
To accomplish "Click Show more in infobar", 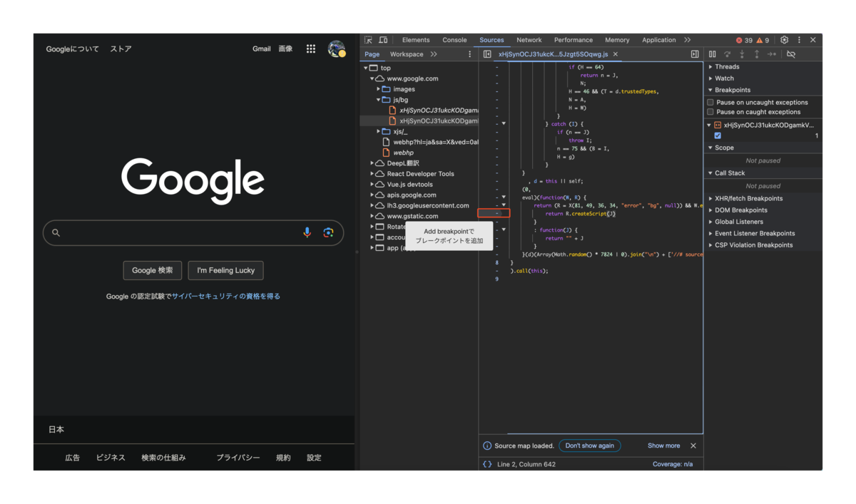I will pos(663,446).
